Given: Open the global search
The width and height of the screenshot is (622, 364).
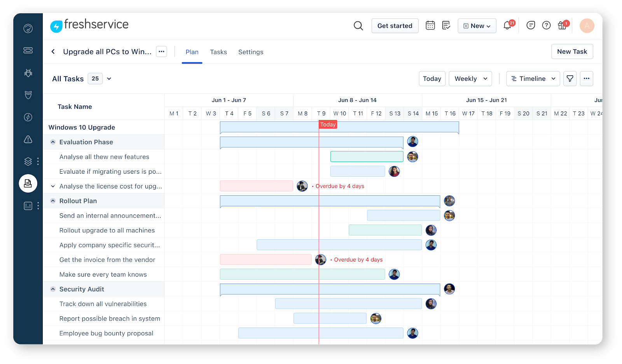Looking at the screenshot, I should [358, 26].
